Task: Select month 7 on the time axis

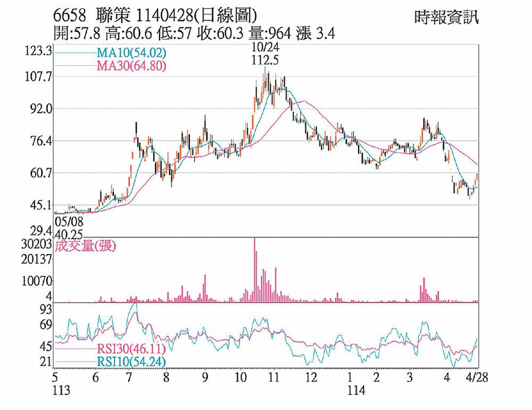Action: [x=129, y=377]
